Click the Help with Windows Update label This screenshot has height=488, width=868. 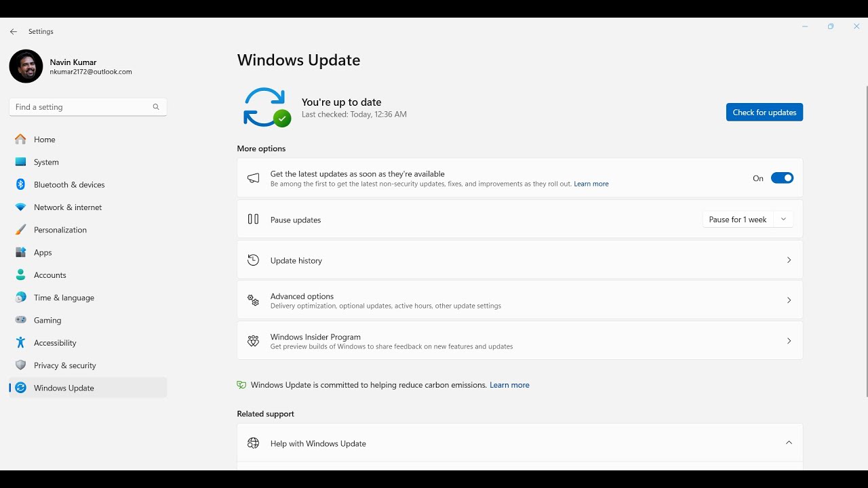[x=318, y=444]
